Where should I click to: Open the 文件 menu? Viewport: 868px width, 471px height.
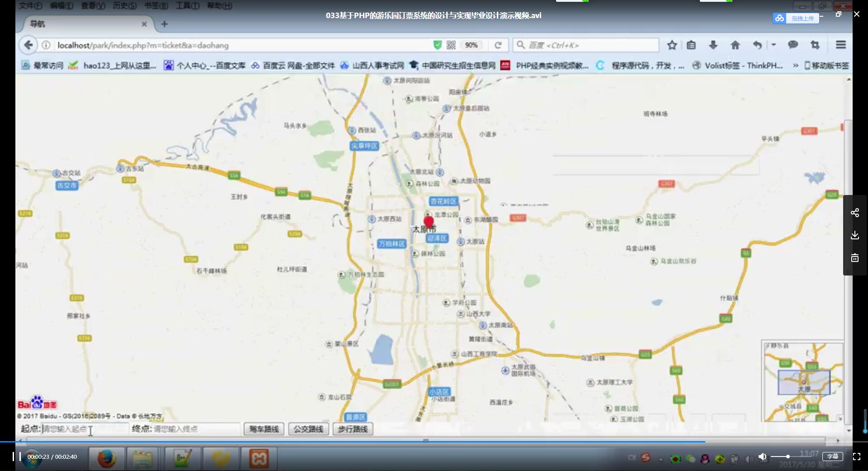(30, 6)
